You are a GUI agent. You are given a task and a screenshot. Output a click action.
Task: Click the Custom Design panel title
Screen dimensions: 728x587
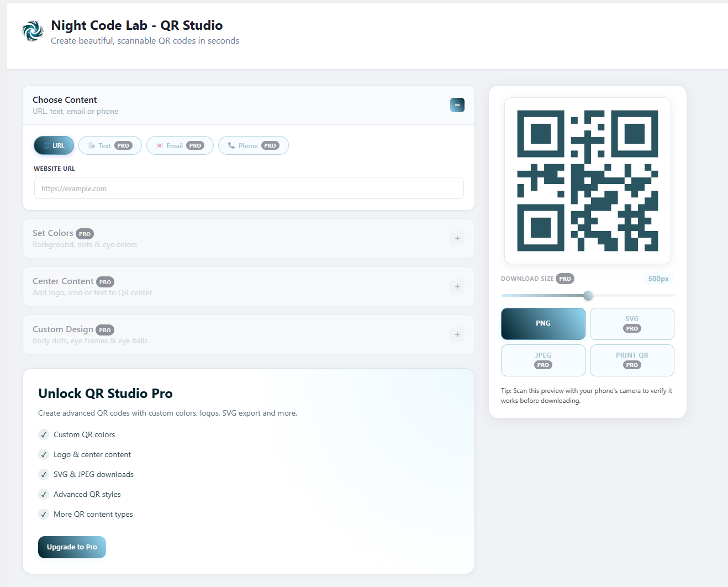click(x=63, y=329)
